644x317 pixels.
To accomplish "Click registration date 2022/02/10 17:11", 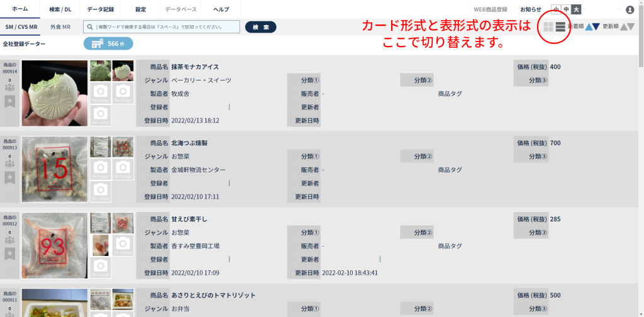I will click(x=195, y=197).
